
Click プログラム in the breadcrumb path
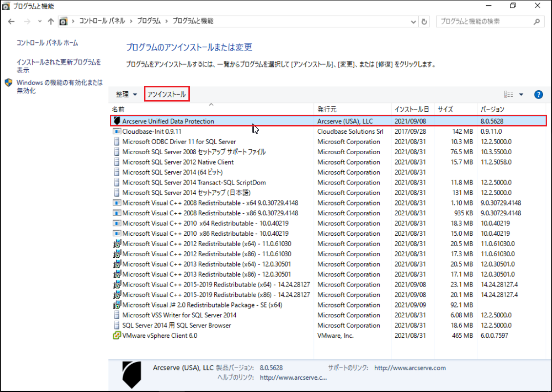[x=148, y=21]
